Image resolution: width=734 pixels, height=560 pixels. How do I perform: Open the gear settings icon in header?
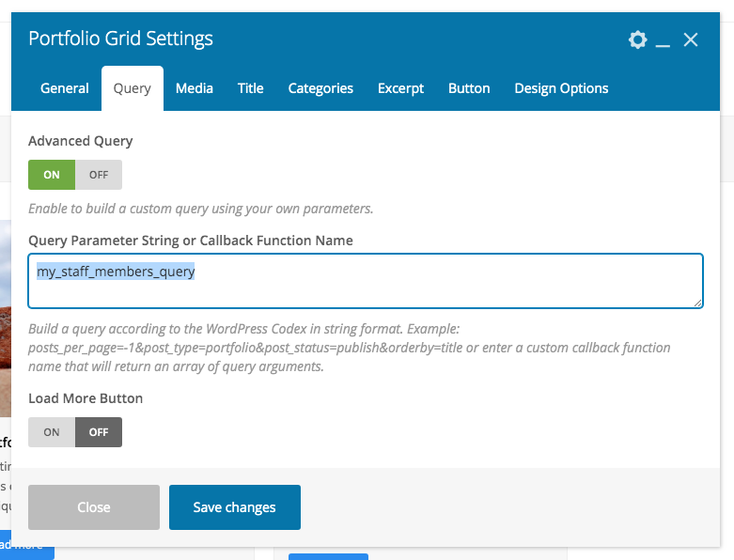pyautogui.click(x=638, y=39)
